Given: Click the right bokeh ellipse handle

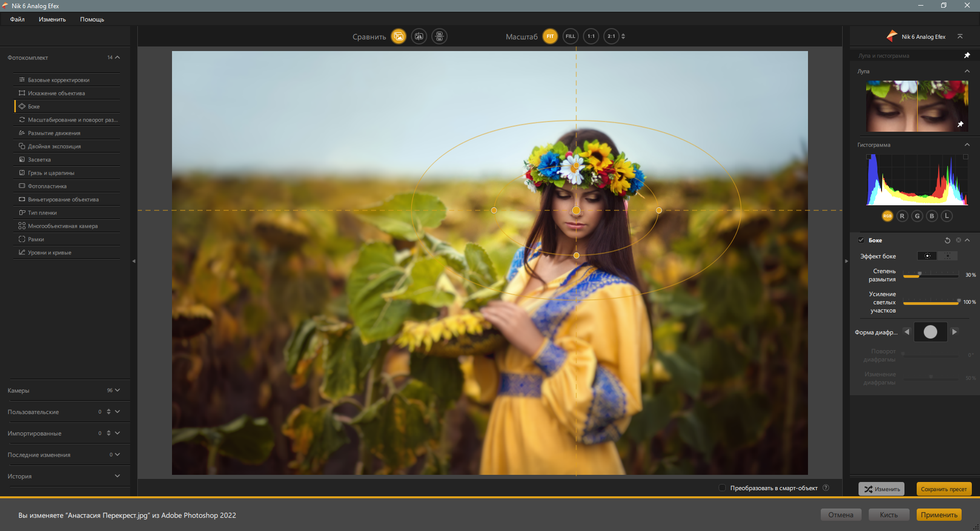Looking at the screenshot, I should 659,210.
